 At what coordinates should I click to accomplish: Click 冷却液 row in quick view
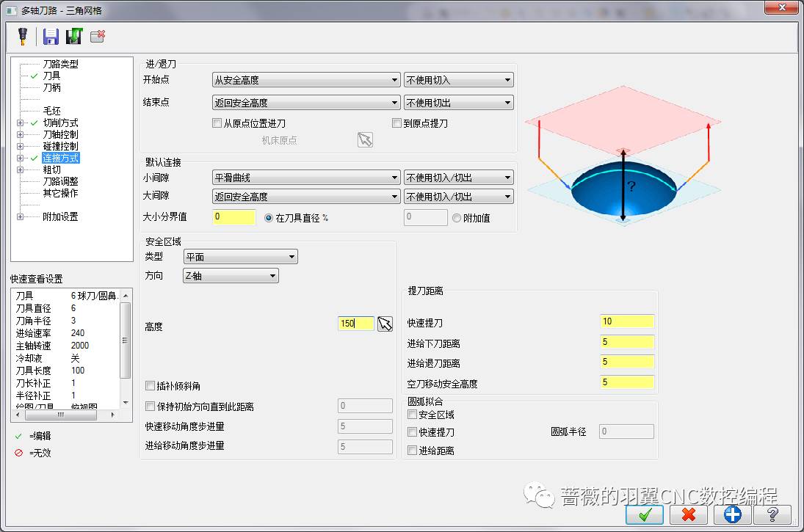pos(65,358)
